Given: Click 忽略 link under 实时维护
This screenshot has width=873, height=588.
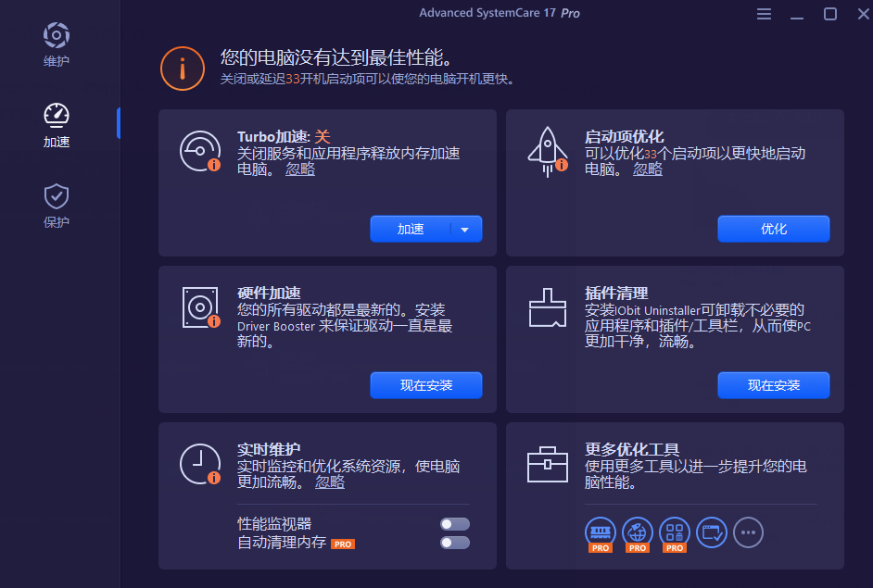Looking at the screenshot, I should tap(330, 482).
